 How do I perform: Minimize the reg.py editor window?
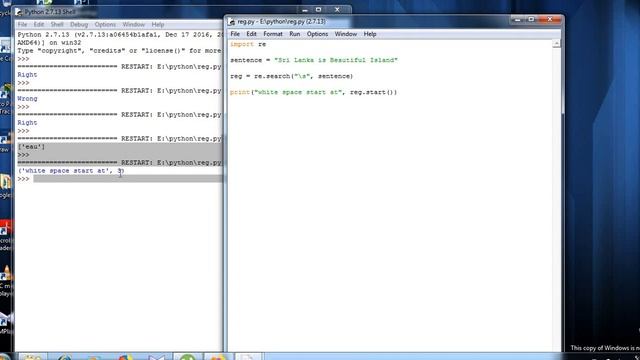[x=518, y=20]
